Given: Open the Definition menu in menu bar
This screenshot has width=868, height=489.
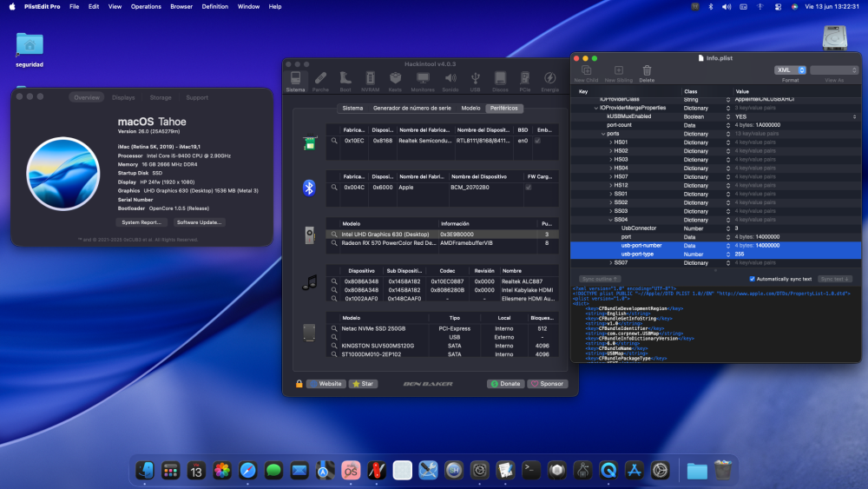Looking at the screenshot, I should (x=214, y=7).
